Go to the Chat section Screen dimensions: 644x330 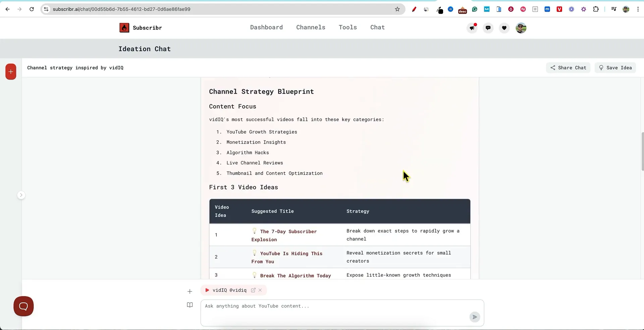[x=377, y=27]
